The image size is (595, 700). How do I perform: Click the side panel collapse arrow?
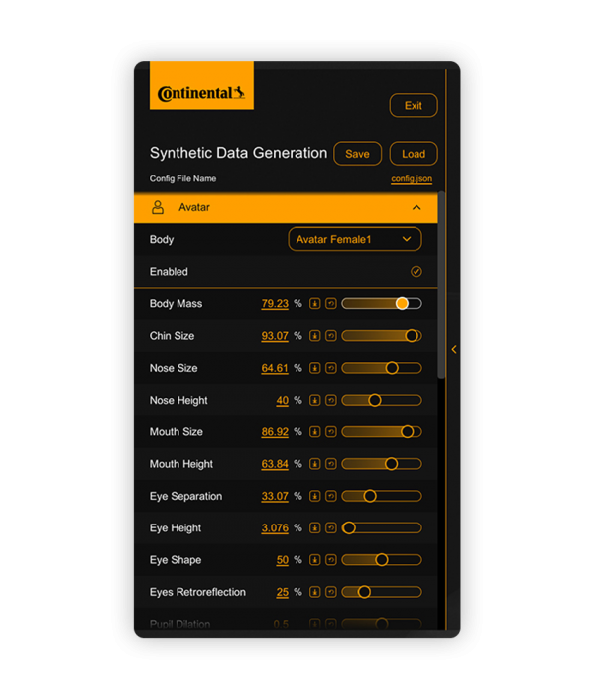[x=454, y=349]
